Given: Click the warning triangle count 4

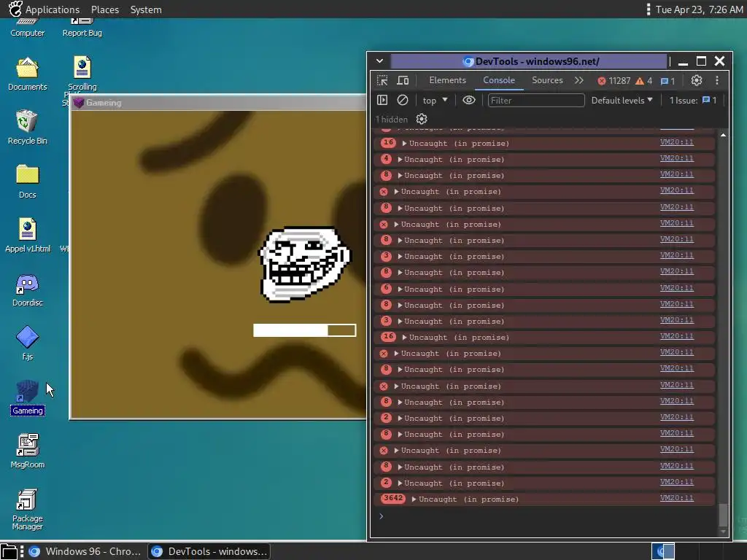Looking at the screenshot, I should 644,81.
